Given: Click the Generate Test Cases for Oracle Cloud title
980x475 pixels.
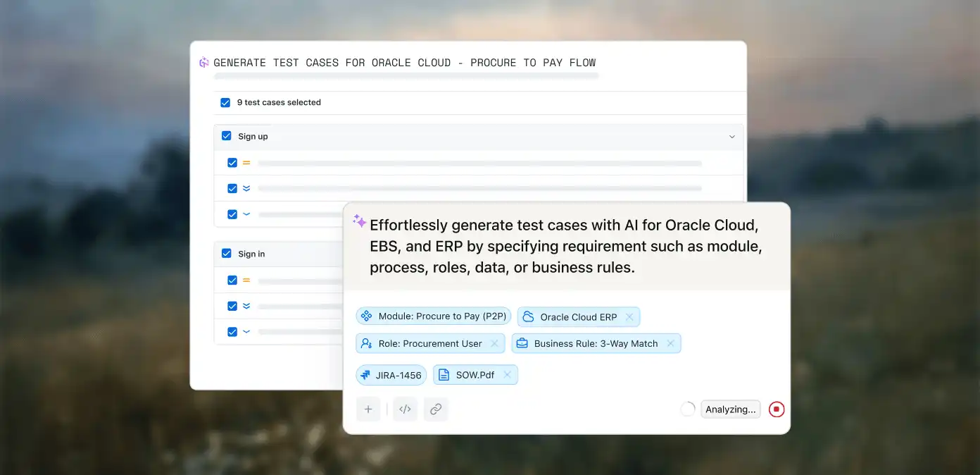Looking at the screenshot, I should point(405,63).
